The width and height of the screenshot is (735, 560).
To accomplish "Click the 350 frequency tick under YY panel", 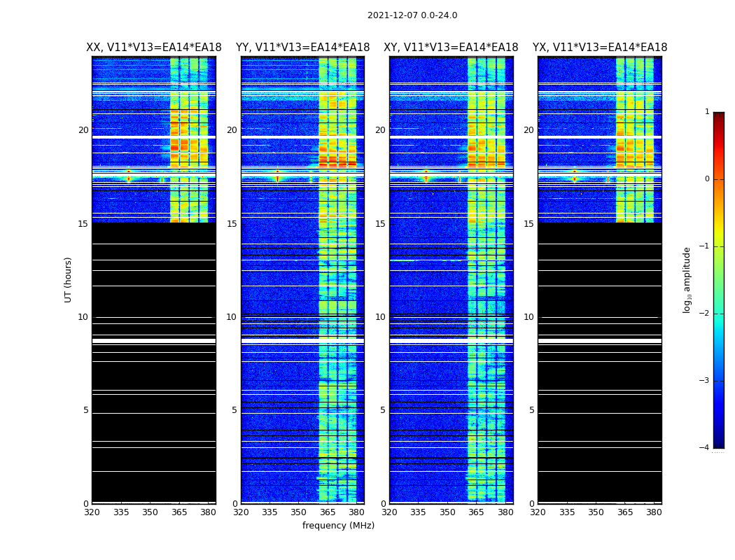I will [299, 512].
